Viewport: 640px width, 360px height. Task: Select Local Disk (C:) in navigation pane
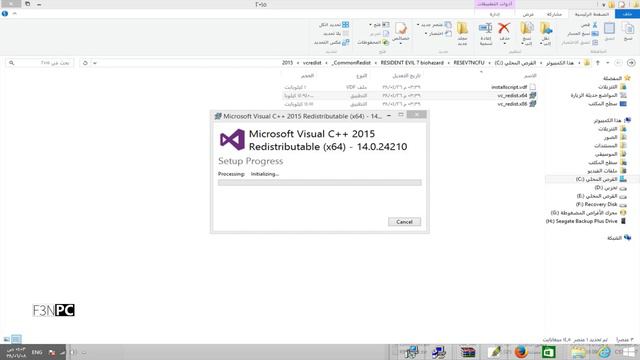pos(601,179)
